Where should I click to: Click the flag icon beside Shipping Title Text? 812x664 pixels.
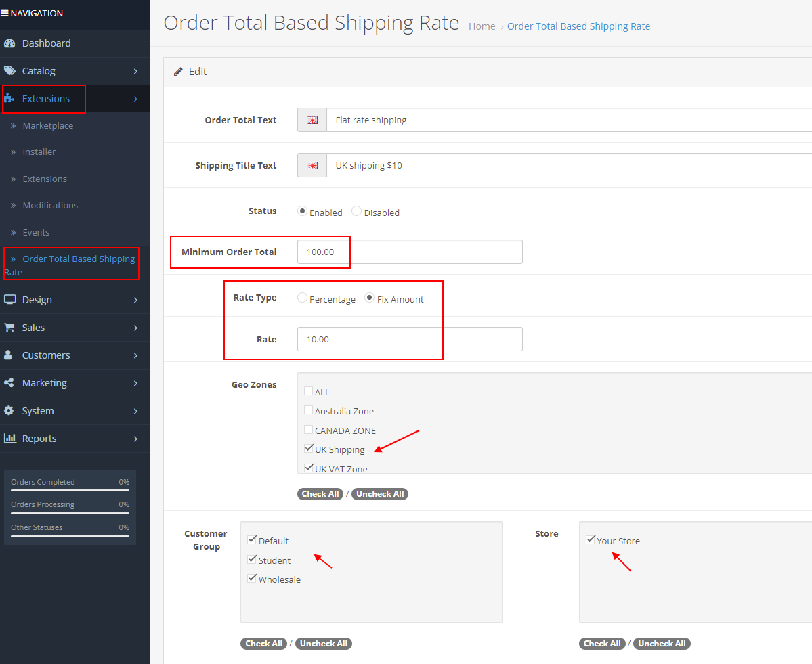[x=312, y=164]
